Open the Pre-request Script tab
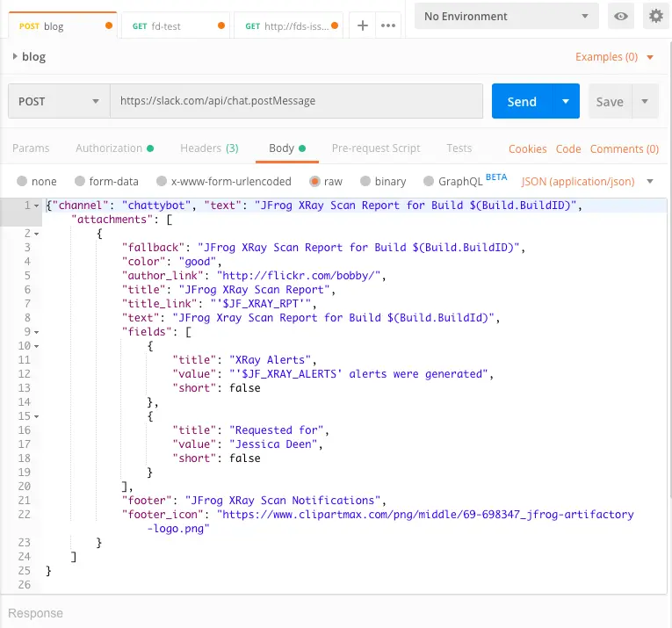Screen dimensions: 672x628 (x=376, y=148)
